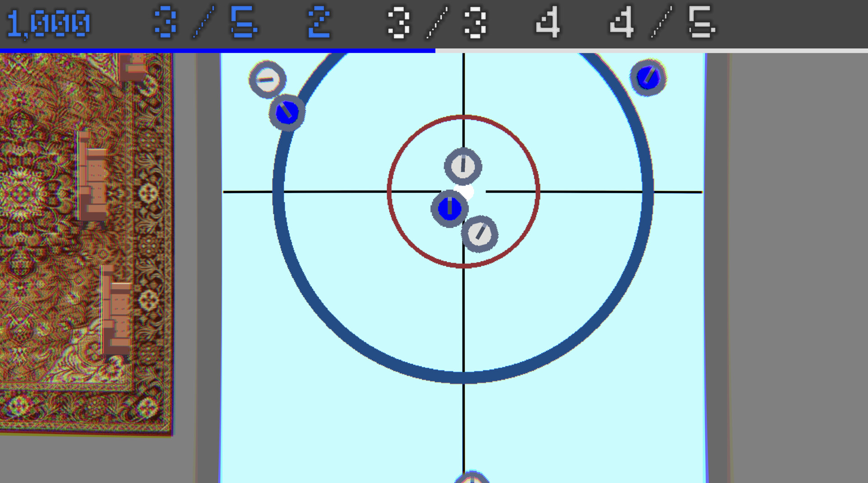Screen dimensions: 868x483
Task: Click the center of the red inner circle
Action: click(x=463, y=192)
